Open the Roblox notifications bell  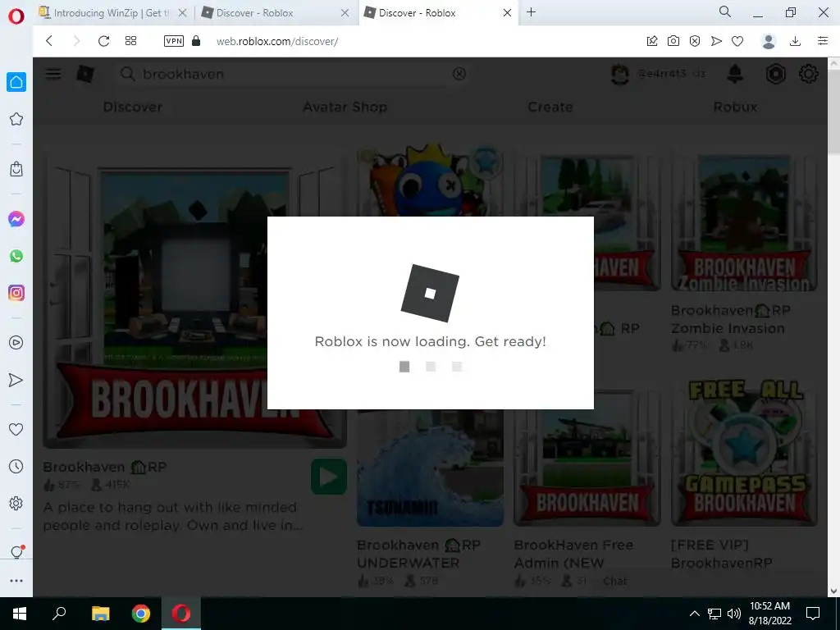[x=735, y=74]
